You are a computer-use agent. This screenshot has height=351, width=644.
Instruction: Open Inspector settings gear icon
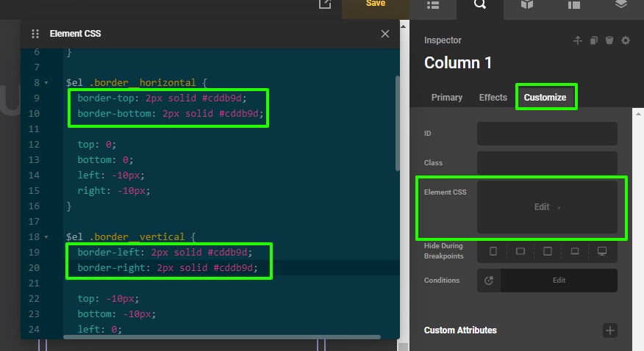(626, 40)
